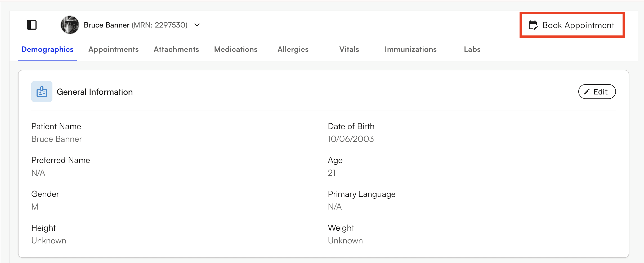The width and height of the screenshot is (644, 263).
Task: Click the General Information ID badge icon
Action: 42,92
